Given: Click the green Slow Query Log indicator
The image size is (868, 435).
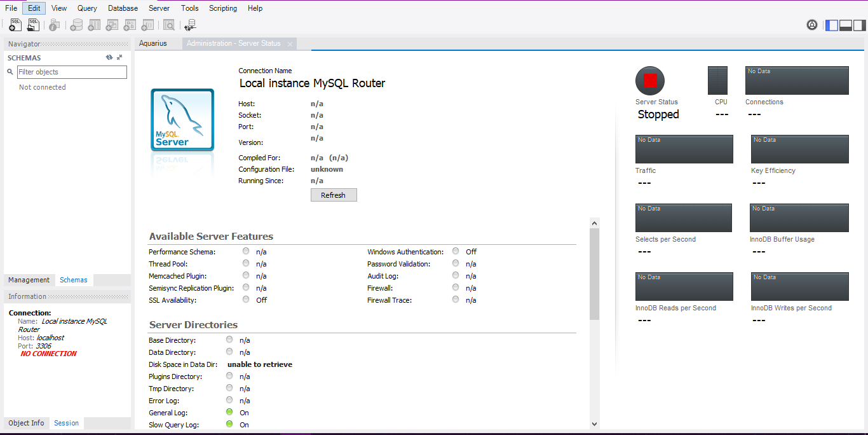Looking at the screenshot, I should point(229,424).
